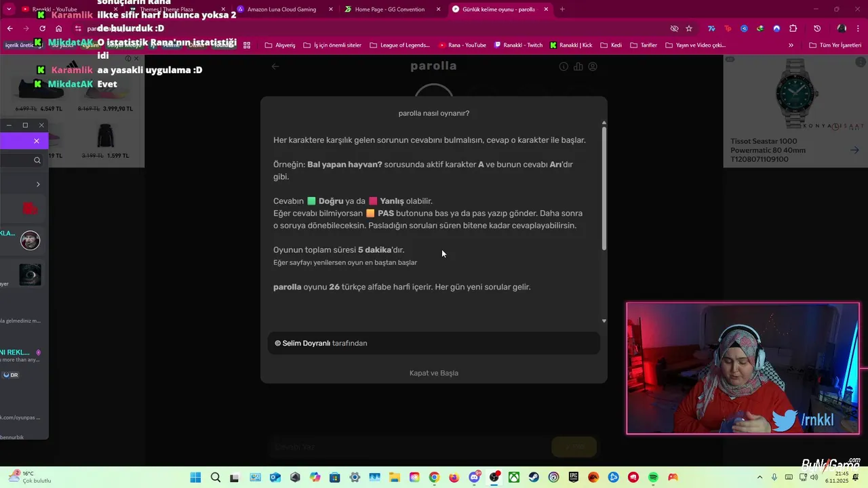Bookmark this page with the star icon
This screenshot has height=488, width=868.
click(x=689, y=28)
